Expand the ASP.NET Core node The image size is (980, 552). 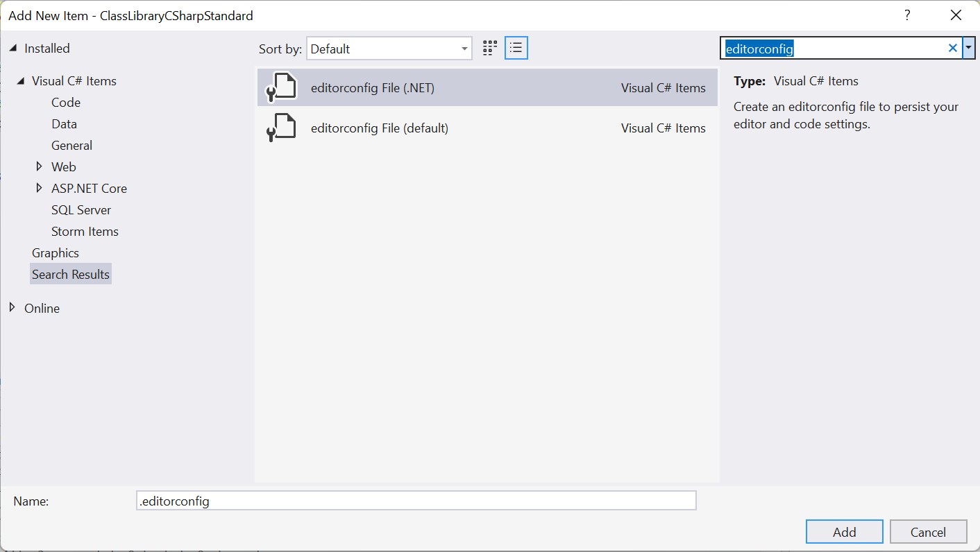click(x=40, y=188)
